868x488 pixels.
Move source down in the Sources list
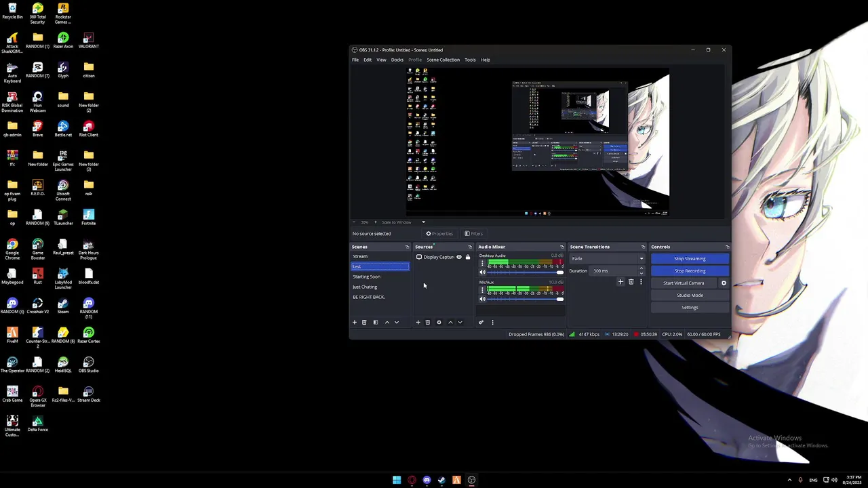[x=460, y=323]
